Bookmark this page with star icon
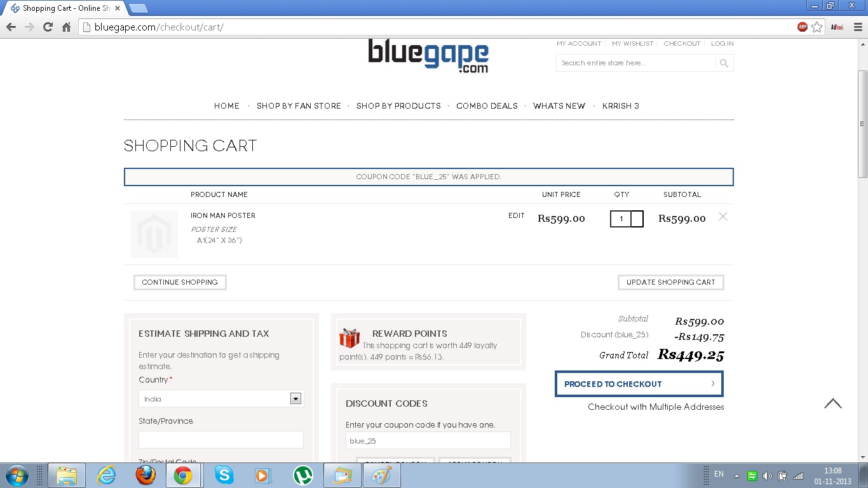Screen dimensions: 868x488 817,27
